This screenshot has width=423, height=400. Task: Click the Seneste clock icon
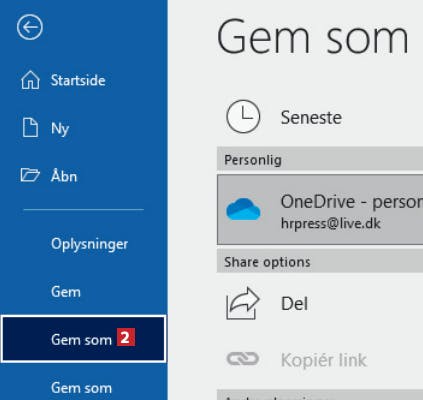(x=243, y=117)
